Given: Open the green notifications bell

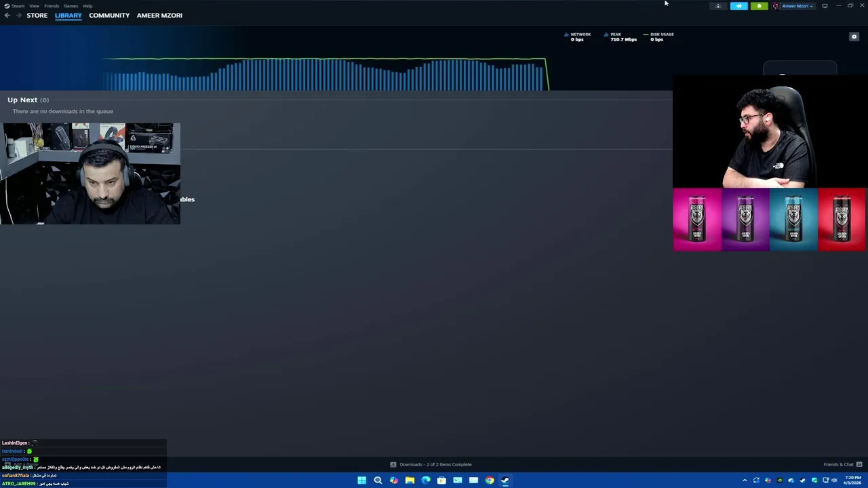Looking at the screenshot, I should 759,6.
